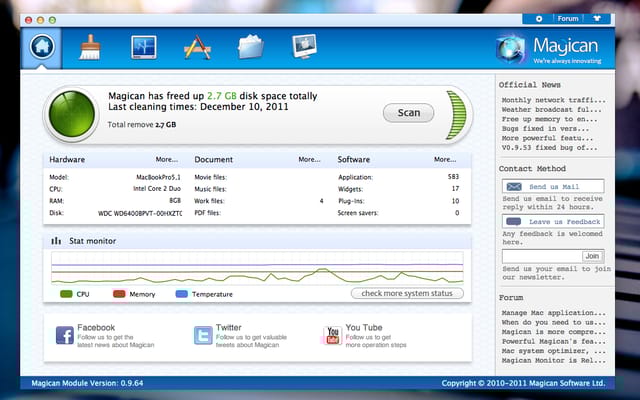Viewport: 640px width, 400px height.
Task: Open the Facebook icon
Action: 65,335
